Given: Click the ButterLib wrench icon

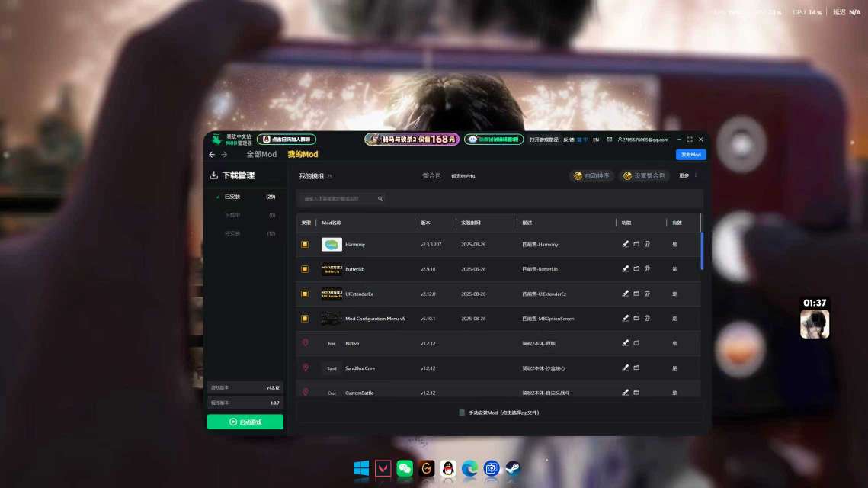Looking at the screenshot, I should pyautogui.click(x=625, y=269).
